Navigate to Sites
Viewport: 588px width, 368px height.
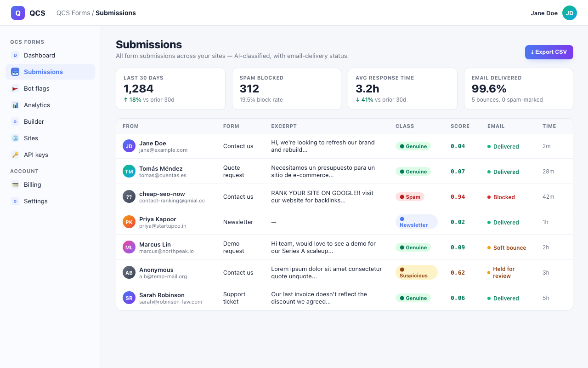pos(51,138)
